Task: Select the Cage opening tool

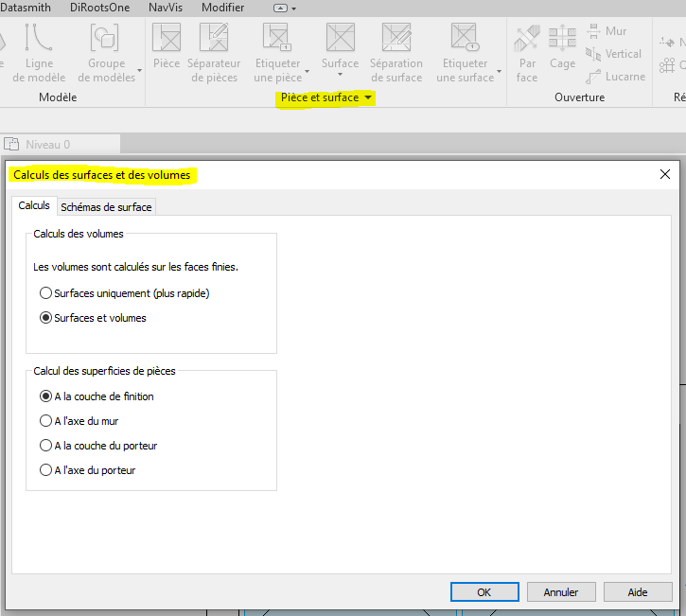Action: coord(562,40)
